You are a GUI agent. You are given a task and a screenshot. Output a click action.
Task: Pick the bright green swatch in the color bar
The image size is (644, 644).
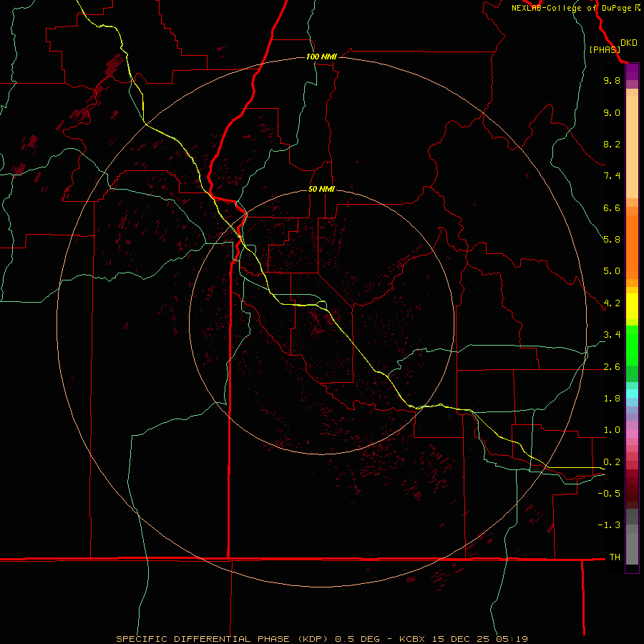point(632,345)
